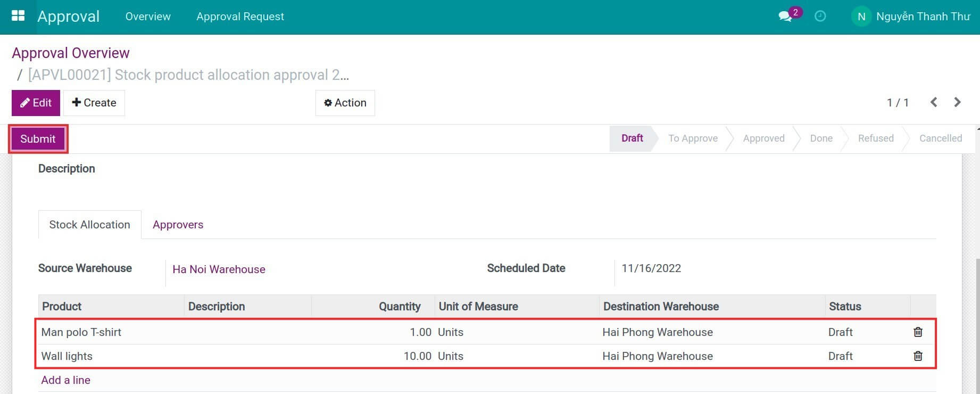Viewport: 980px width, 394px height.
Task: Open the apps grid menu icon
Action: click(x=18, y=16)
